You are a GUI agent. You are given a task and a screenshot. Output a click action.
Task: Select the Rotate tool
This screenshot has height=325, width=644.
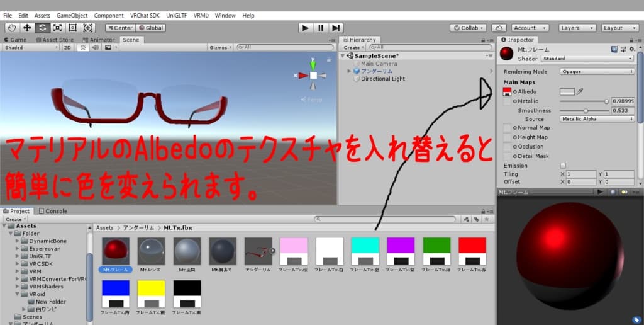42,28
